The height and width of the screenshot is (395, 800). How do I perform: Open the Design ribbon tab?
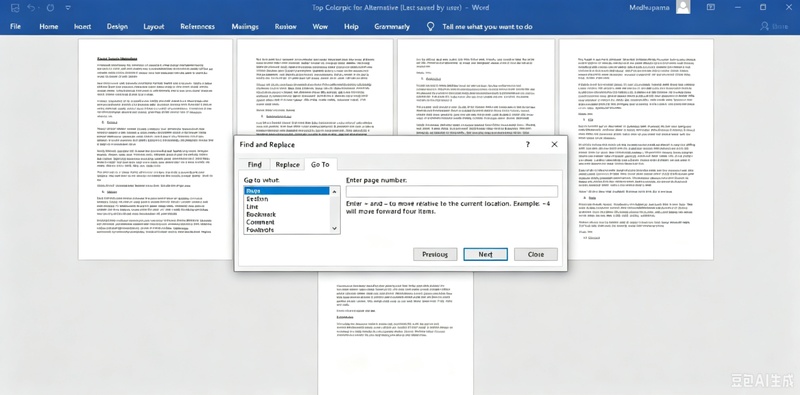click(x=117, y=27)
